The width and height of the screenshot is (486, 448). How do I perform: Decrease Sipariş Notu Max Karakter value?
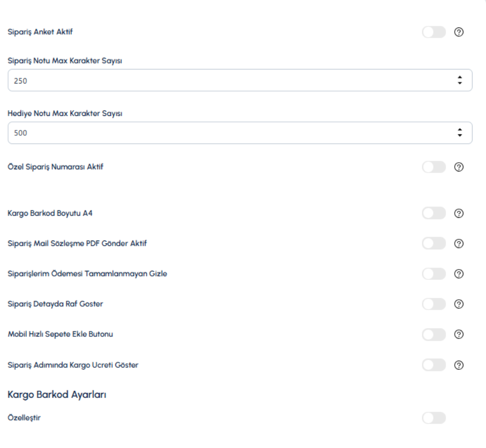click(x=460, y=84)
